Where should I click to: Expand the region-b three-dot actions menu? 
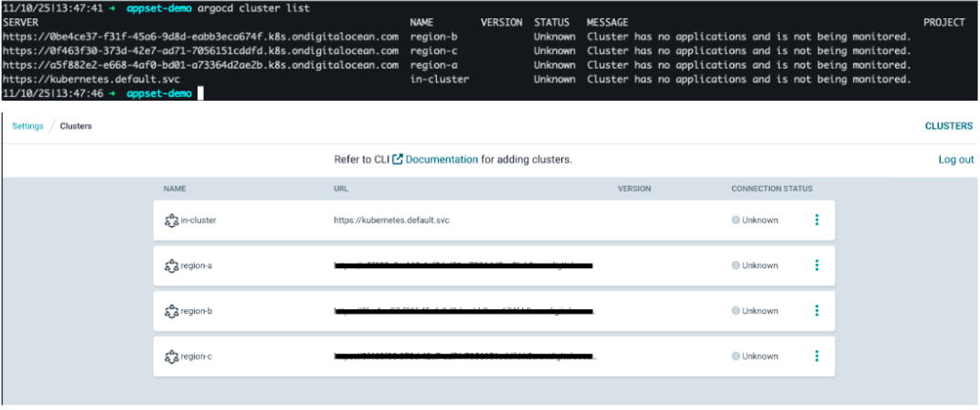tap(816, 310)
